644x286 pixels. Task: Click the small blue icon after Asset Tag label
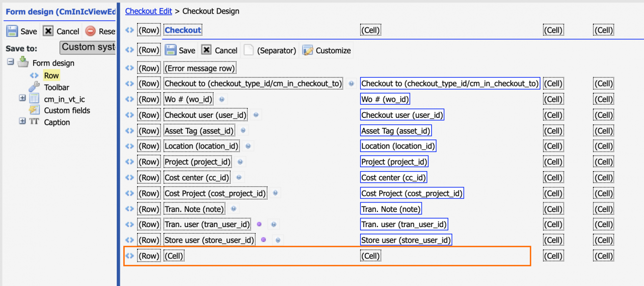click(x=243, y=130)
